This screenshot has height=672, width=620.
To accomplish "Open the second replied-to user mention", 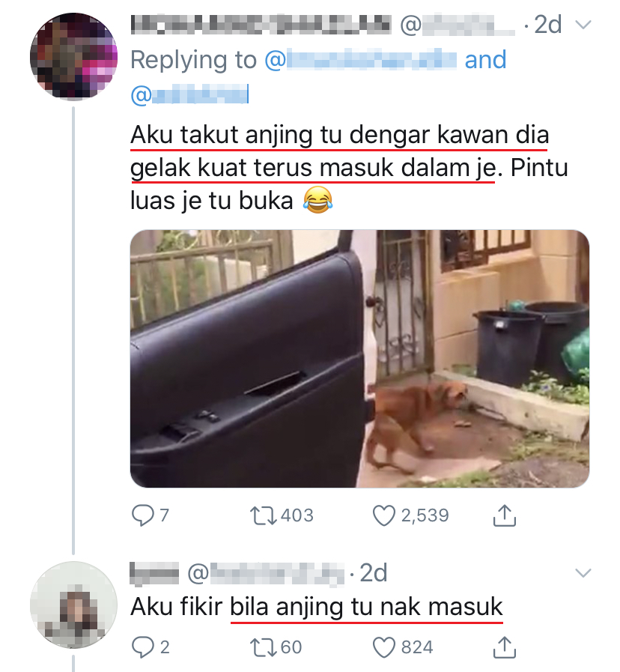I will pos(189,94).
